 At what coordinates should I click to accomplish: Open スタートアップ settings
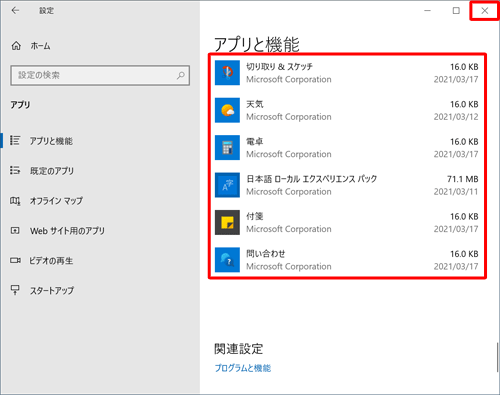pos(52,291)
